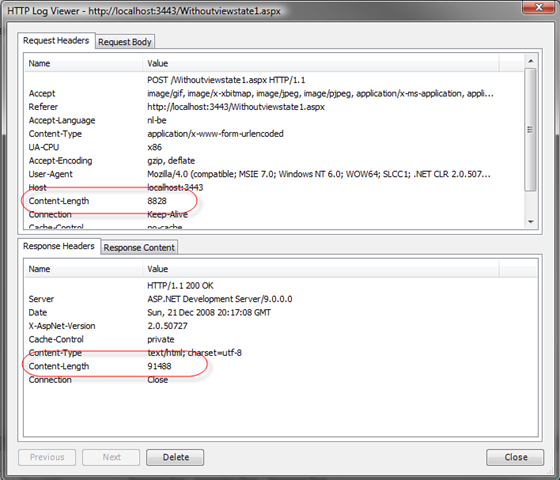Close the HTTP Log Viewer window

pos(539,7)
